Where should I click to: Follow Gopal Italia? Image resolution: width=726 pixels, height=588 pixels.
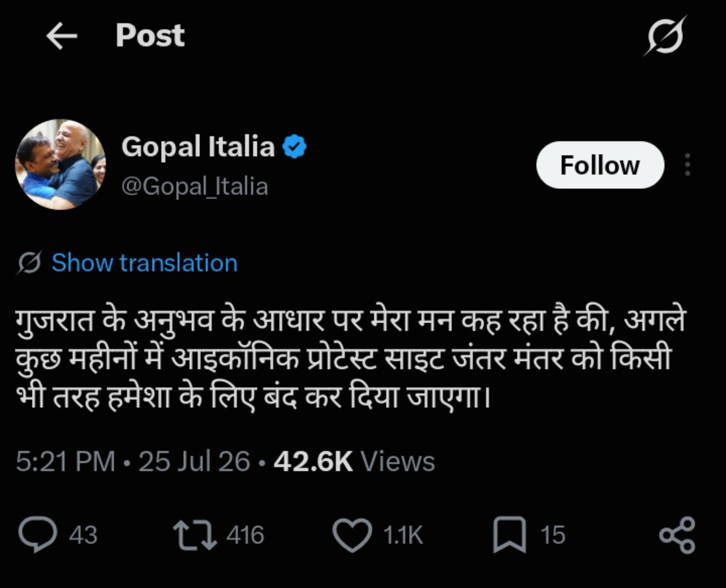(600, 165)
